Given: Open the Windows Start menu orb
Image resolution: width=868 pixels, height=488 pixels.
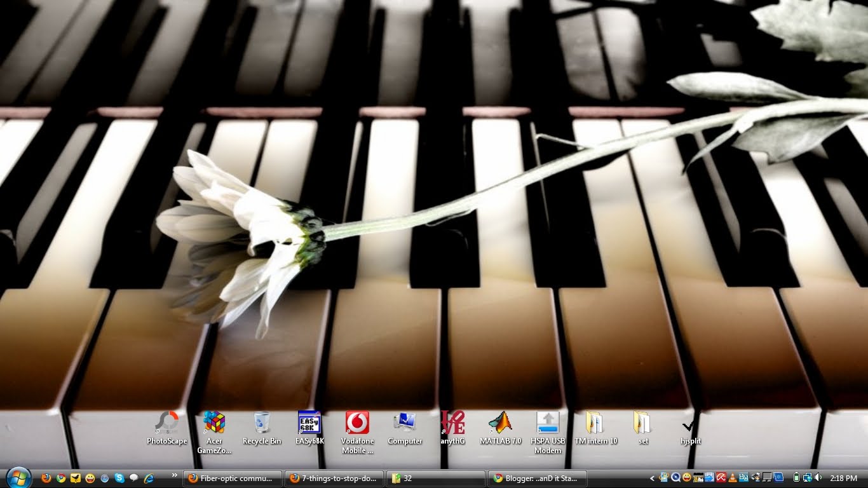Looking at the screenshot, I should tap(18, 478).
